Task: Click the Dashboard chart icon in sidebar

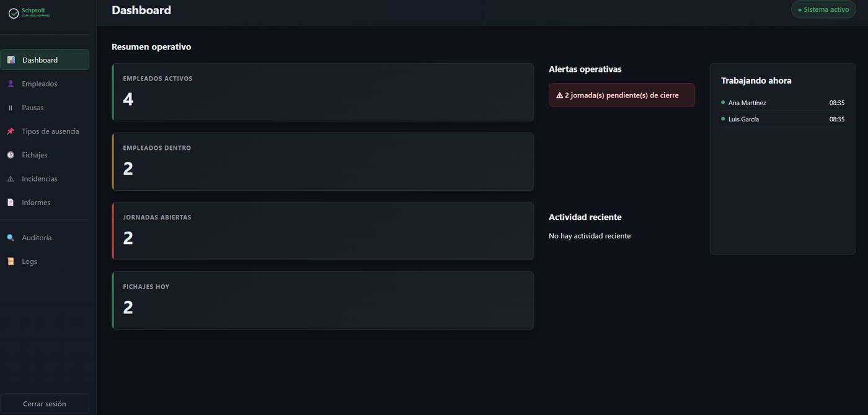Action: click(x=11, y=60)
